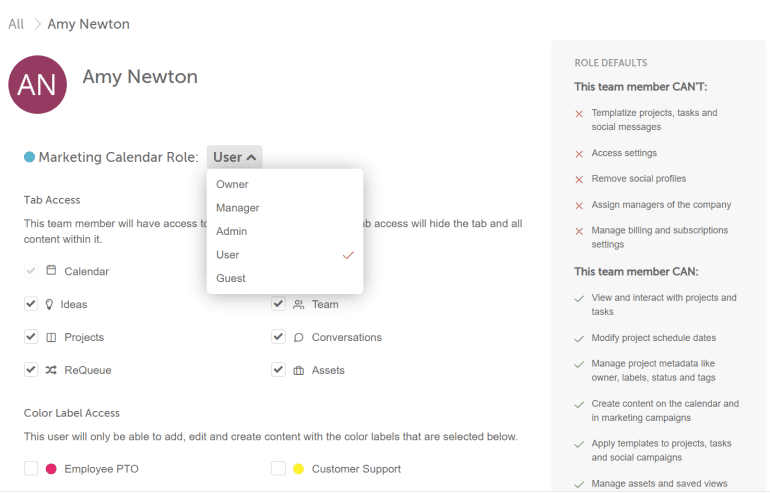The height and width of the screenshot is (493, 770).
Task: Disable the Assets tab access checkbox
Action: pos(278,370)
